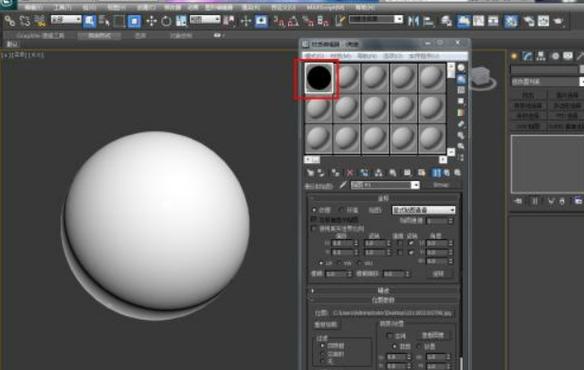
Task: Open the reference coordinate system dropdown
Action: tap(205, 19)
